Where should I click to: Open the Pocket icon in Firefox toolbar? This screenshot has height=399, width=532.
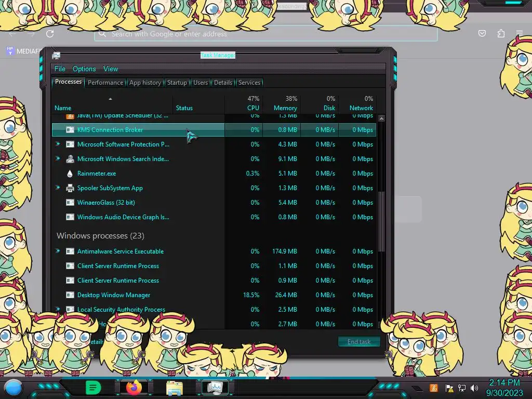[x=482, y=33]
